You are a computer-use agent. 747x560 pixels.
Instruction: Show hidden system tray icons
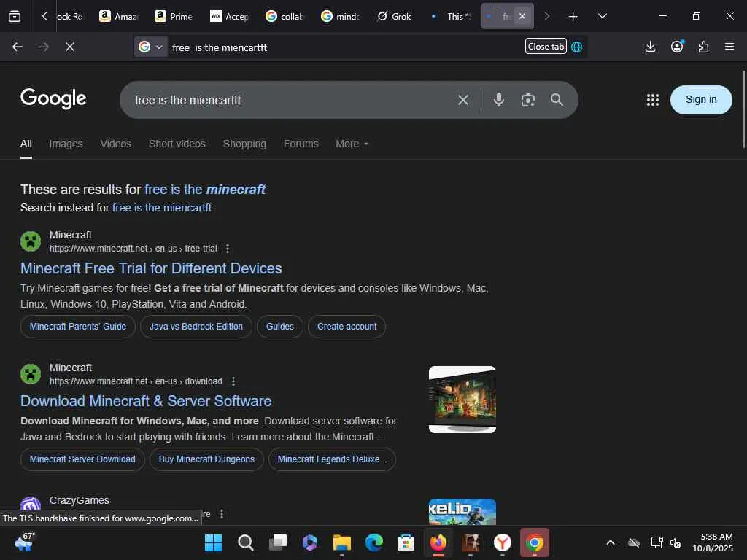coord(611,542)
